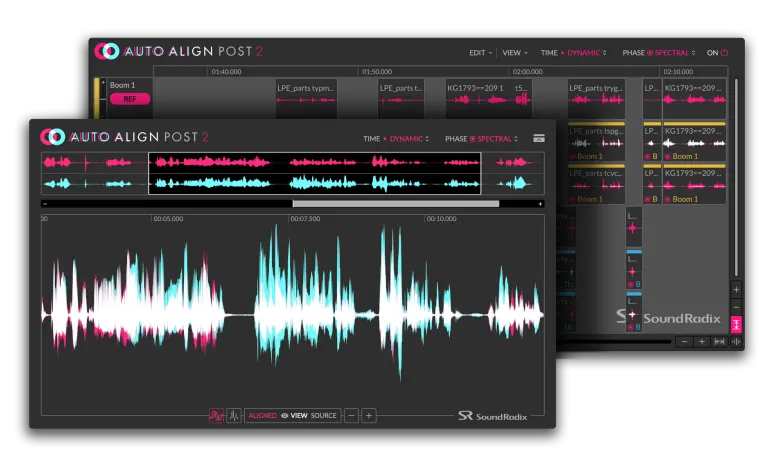This screenshot has height=469, width=773.
Task: Switch view to SOURCE
Action: pos(323,415)
